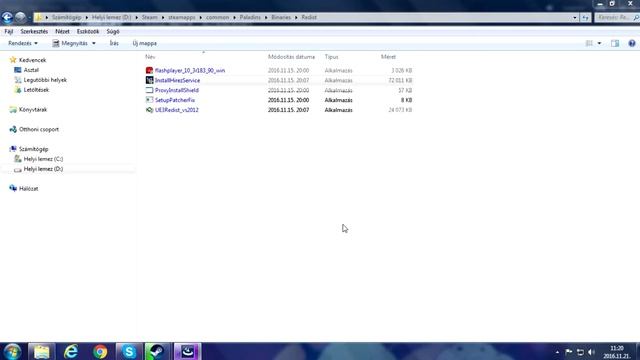Open the Megnyitás dropdown arrow
Image resolution: width=640 pixels, height=360 pixels.
coord(93,43)
